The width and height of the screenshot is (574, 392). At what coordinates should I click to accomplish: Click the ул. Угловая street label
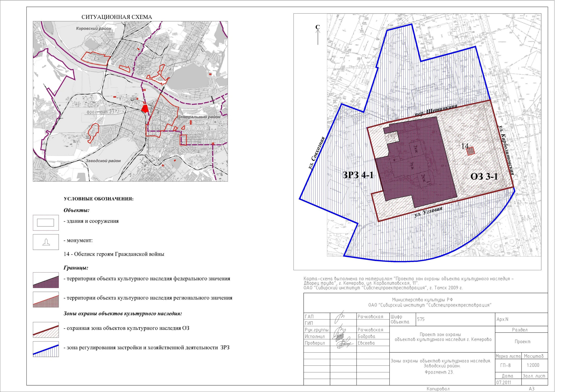[428, 212]
